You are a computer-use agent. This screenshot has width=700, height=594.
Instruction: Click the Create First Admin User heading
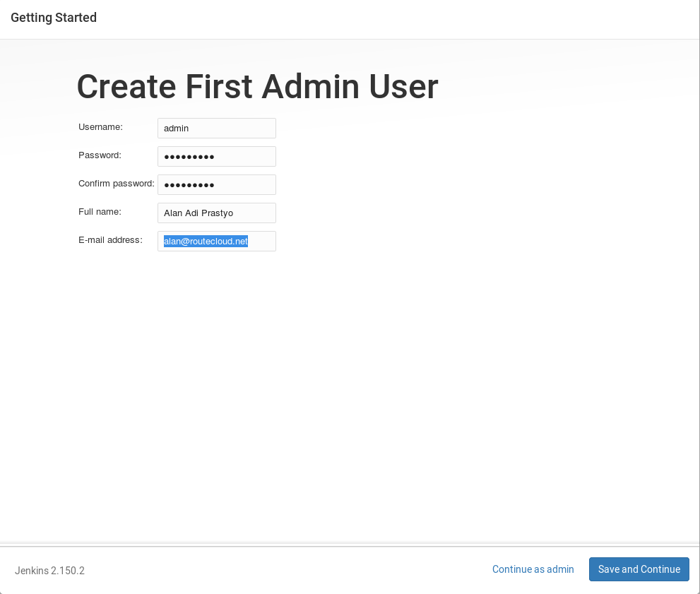pyautogui.click(x=258, y=87)
